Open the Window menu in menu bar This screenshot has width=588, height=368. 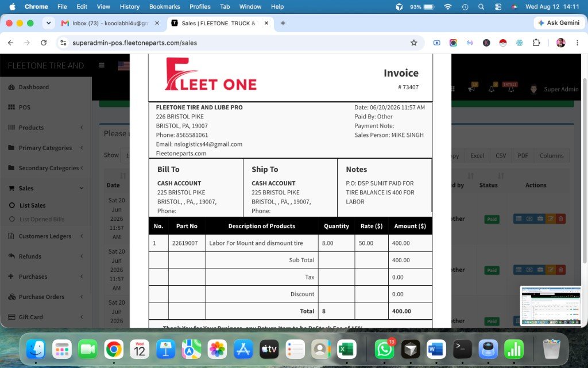(250, 7)
